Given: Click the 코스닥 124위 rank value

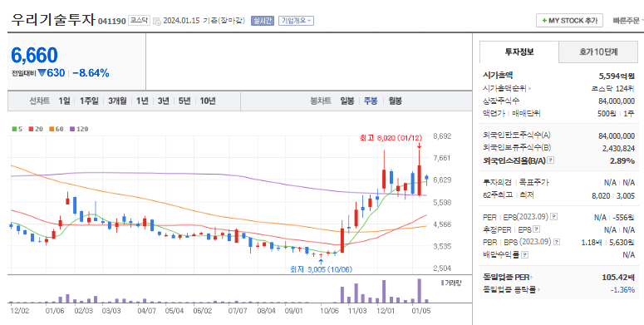Looking at the screenshot, I should tap(612, 88).
